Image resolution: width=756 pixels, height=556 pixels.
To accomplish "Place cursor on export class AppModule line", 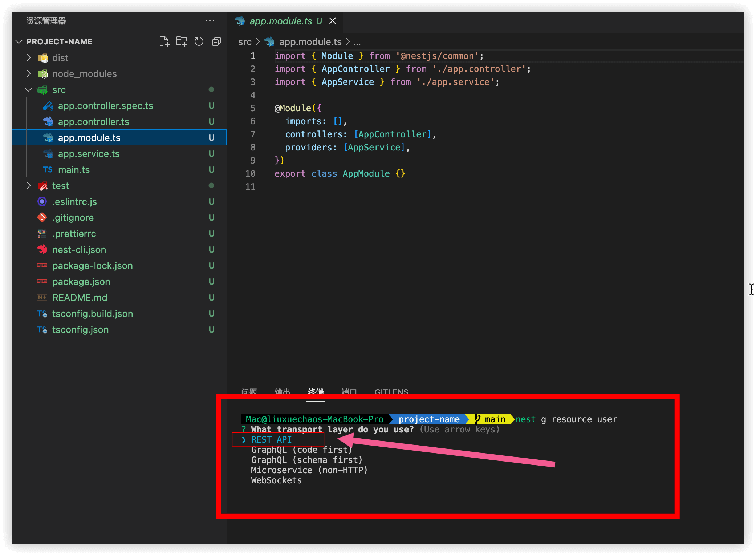I will pos(340,174).
